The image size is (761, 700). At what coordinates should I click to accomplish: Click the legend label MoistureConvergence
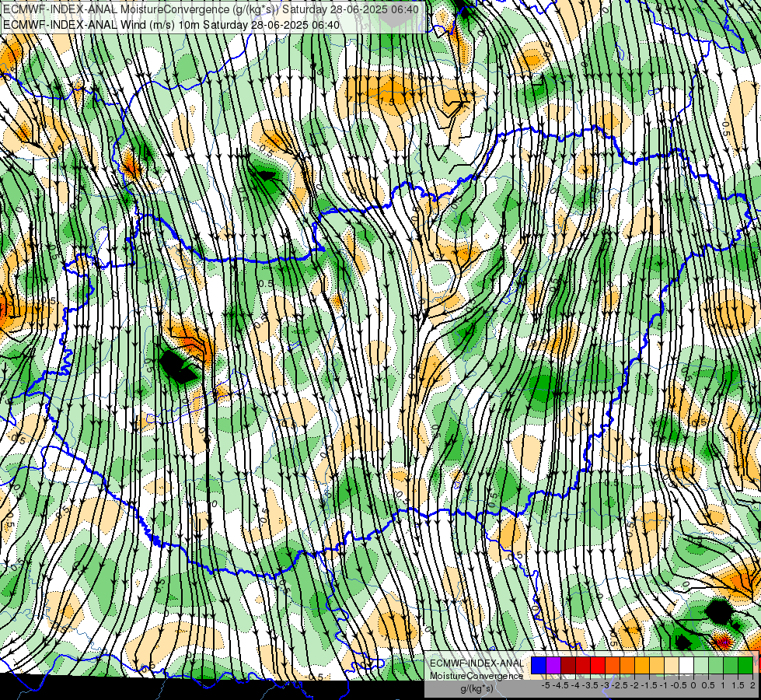point(476,676)
